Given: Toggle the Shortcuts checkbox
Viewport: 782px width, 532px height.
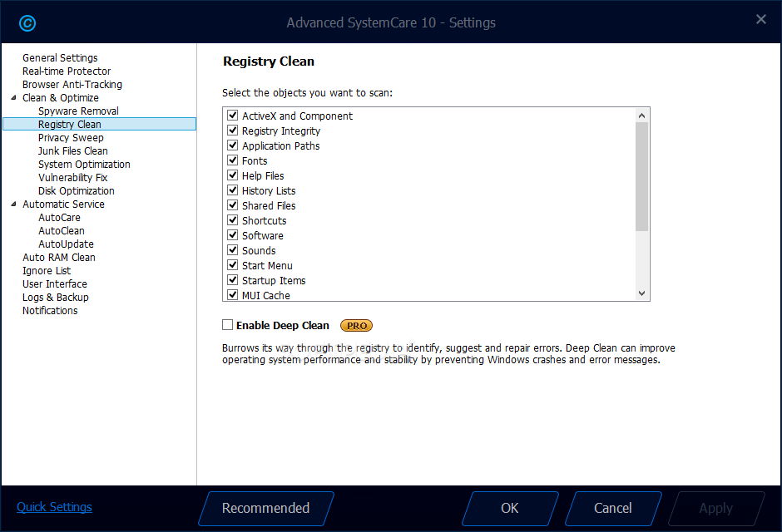Looking at the screenshot, I should pyautogui.click(x=232, y=220).
